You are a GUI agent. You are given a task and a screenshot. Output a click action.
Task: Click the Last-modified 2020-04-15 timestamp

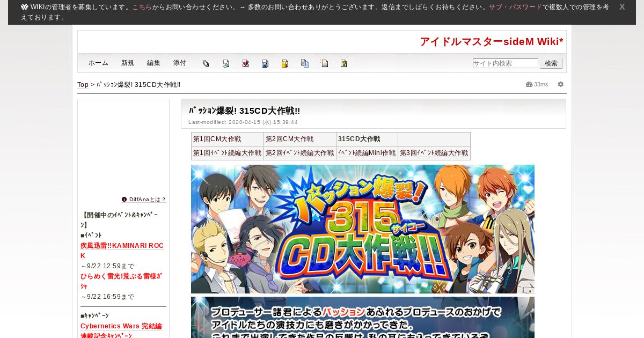(x=243, y=122)
